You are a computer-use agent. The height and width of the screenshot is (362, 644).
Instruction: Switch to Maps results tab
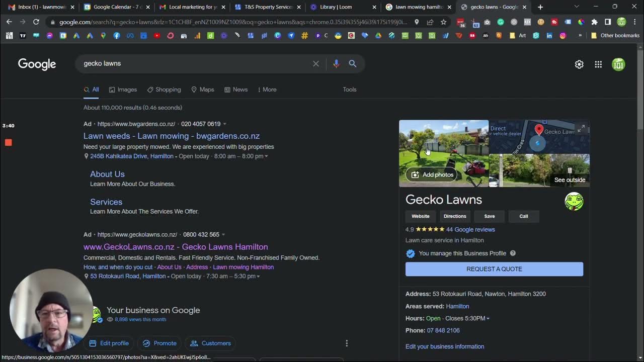(x=203, y=89)
